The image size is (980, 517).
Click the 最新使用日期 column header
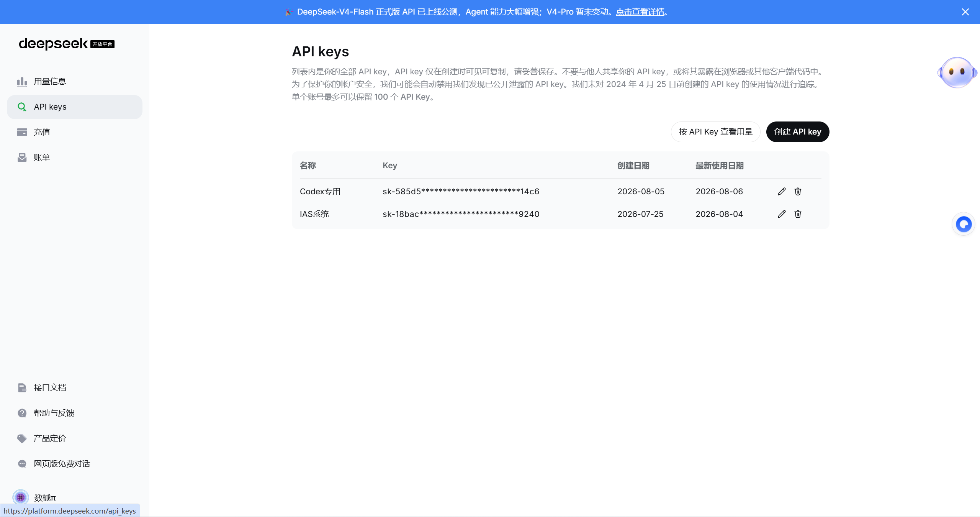[x=720, y=166]
